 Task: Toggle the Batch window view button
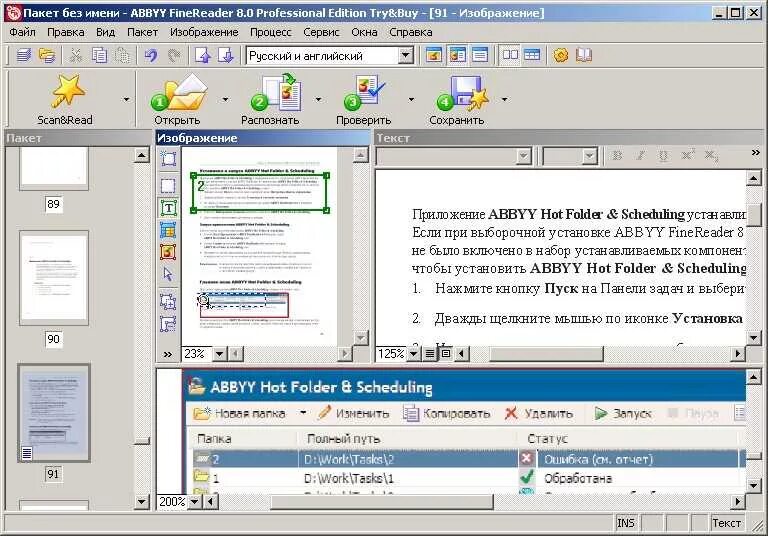433,55
